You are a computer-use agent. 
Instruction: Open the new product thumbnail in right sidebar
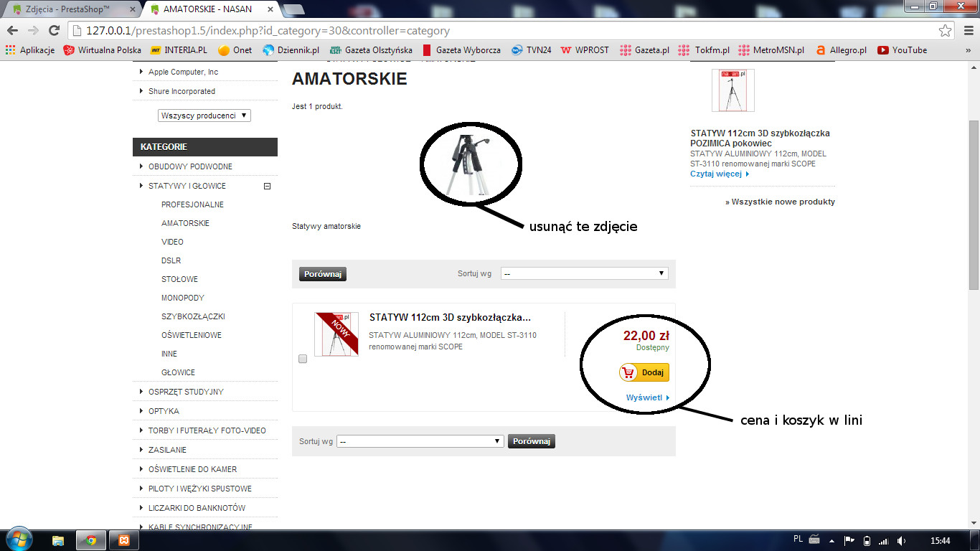point(733,90)
